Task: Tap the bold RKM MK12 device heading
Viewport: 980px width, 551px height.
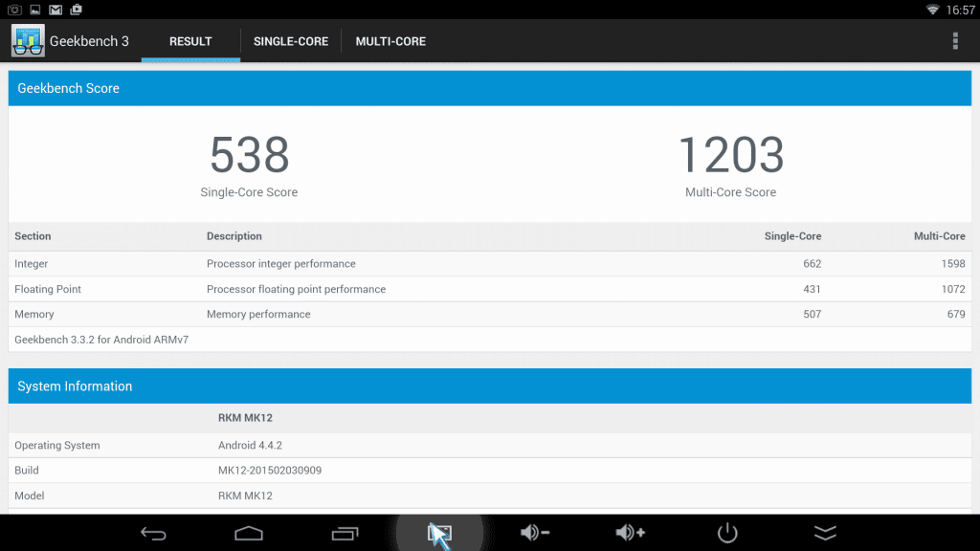Action: point(245,418)
